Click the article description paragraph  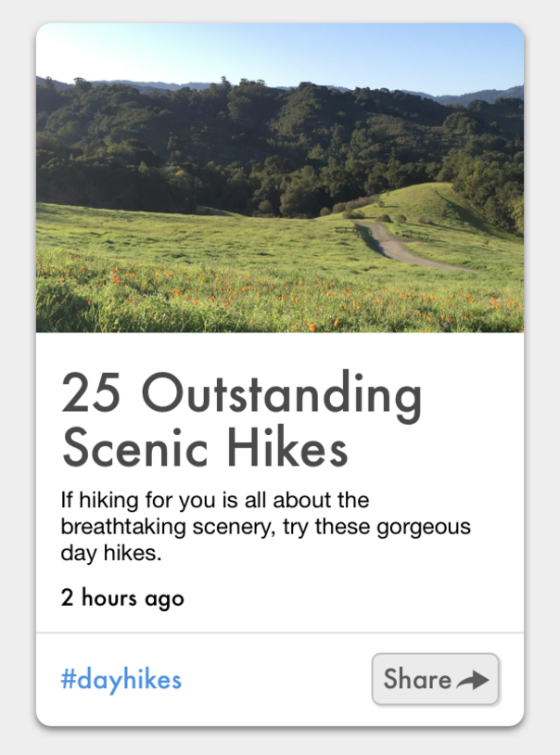(x=265, y=527)
